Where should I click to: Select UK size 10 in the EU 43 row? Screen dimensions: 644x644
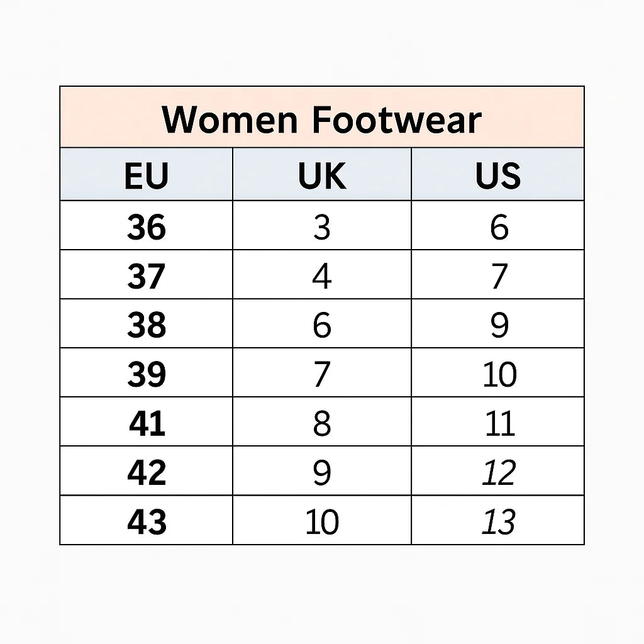321,521
